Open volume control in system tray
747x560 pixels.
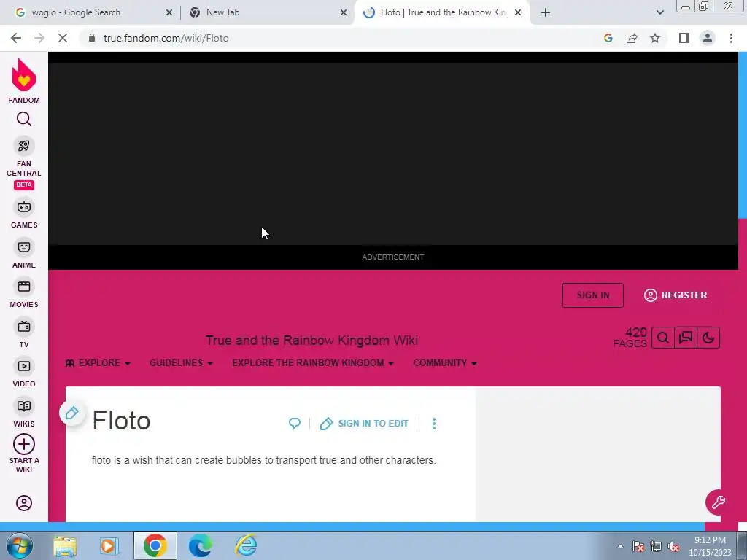click(x=673, y=546)
